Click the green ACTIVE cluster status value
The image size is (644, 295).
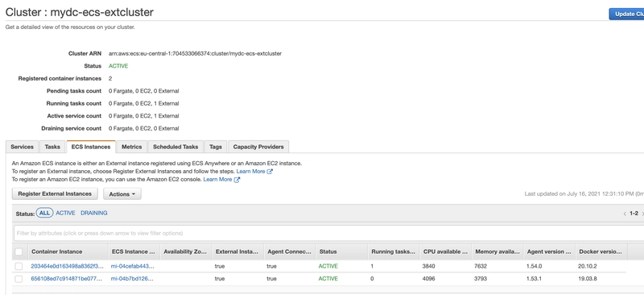pyautogui.click(x=118, y=66)
